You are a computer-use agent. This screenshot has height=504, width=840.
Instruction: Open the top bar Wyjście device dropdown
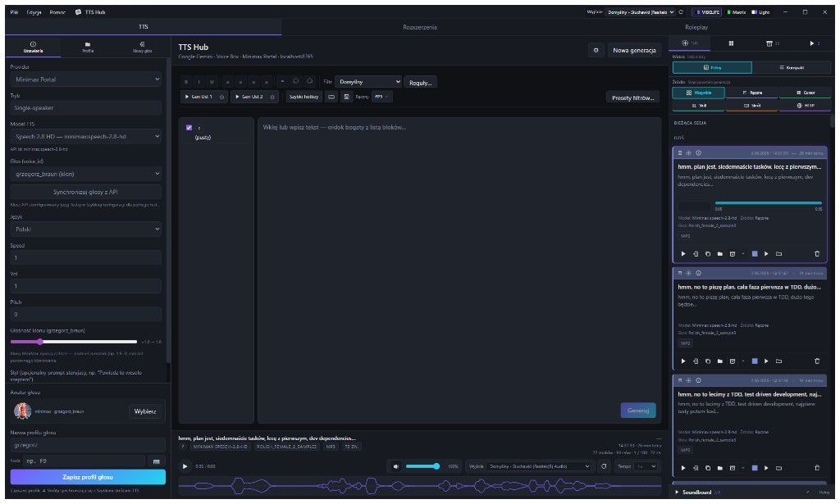pos(640,11)
